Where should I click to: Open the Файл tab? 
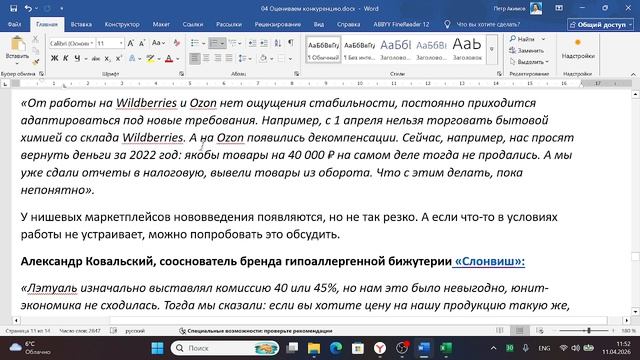coord(14,24)
